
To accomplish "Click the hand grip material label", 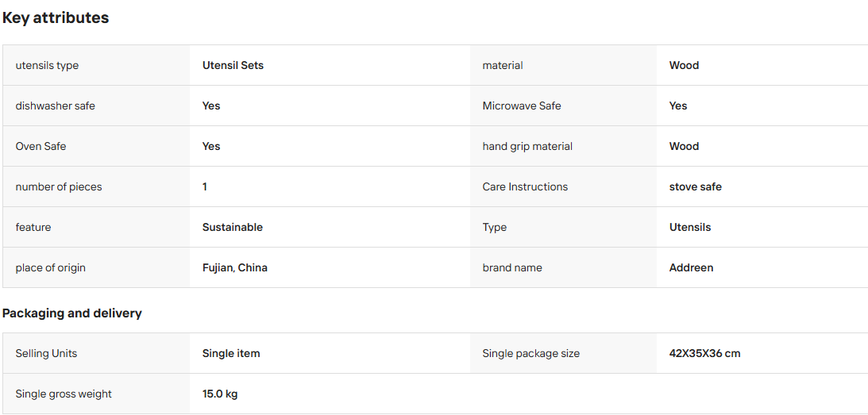I will click(527, 146).
